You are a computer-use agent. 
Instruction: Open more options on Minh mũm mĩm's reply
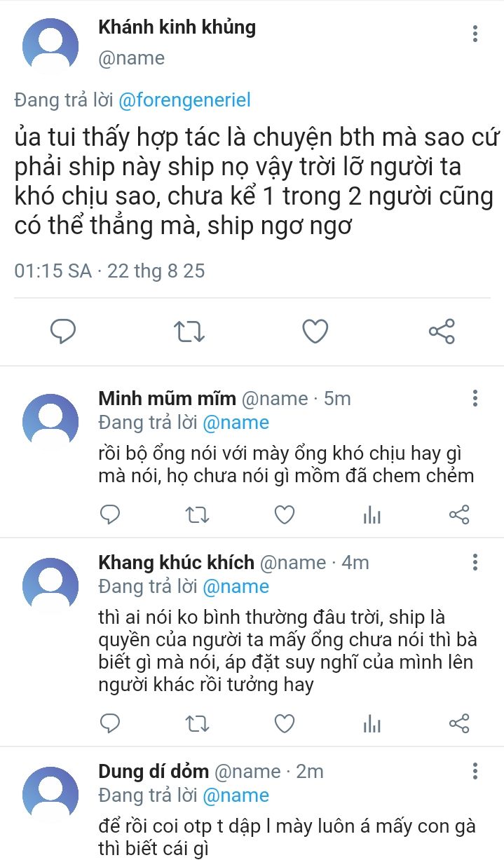[x=475, y=399]
